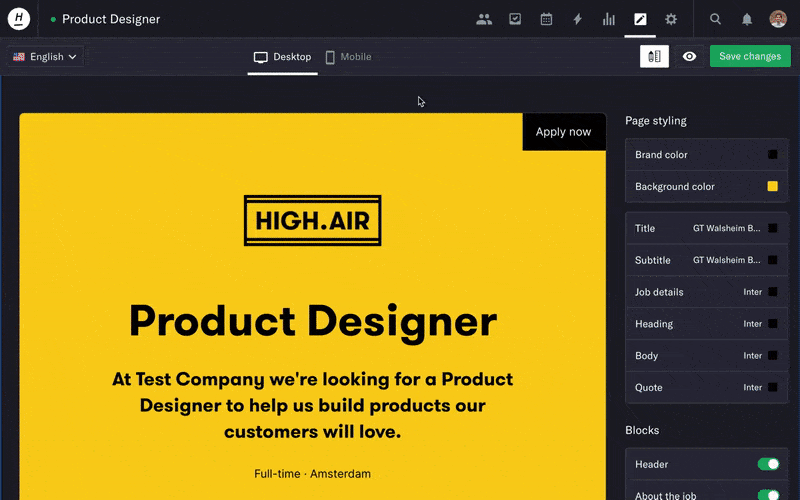This screenshot has width=800, height=500.
Task: Open the notifications bell
Action: pos(746,19)
